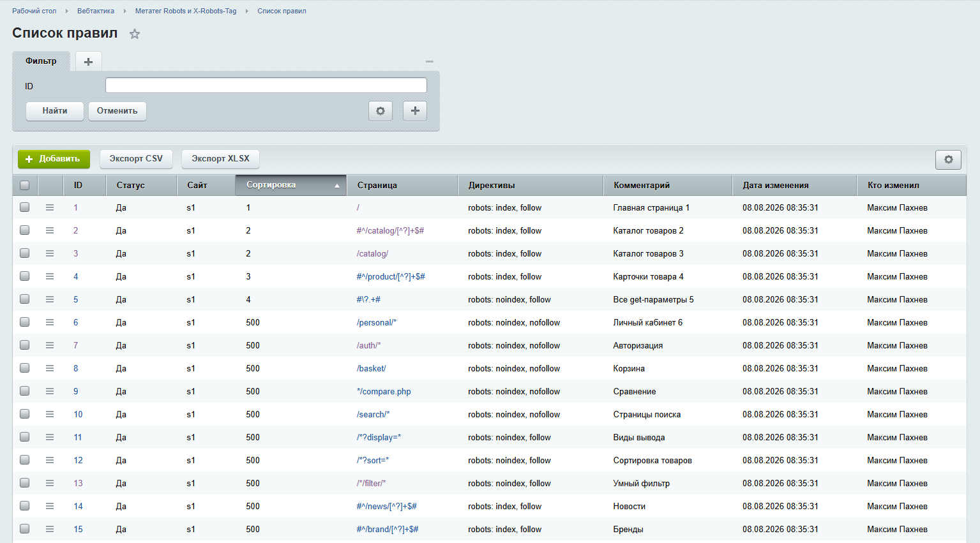Open the Фильтр tab
This screenshot has width=980, height=543.
click(41, 61)
